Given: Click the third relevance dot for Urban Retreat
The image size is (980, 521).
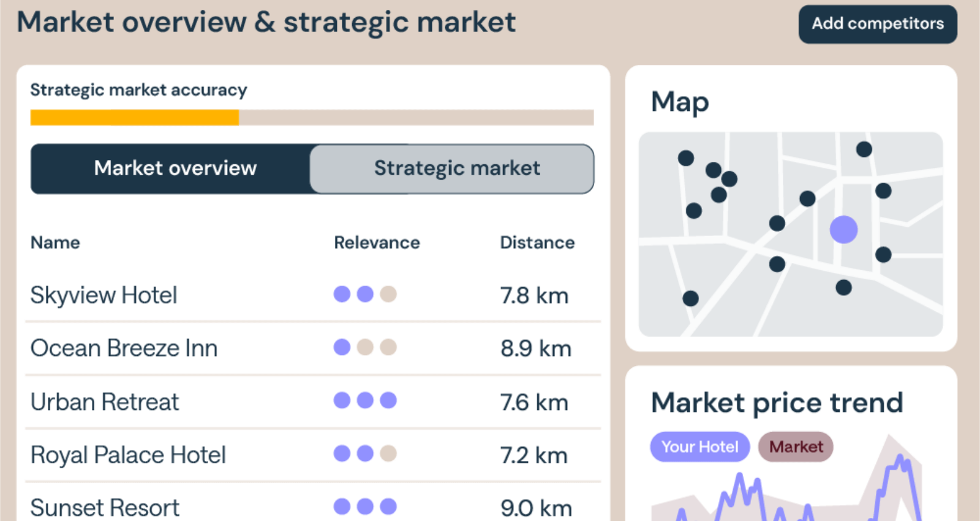Looking at the screenshot, I should click(388, 400).
